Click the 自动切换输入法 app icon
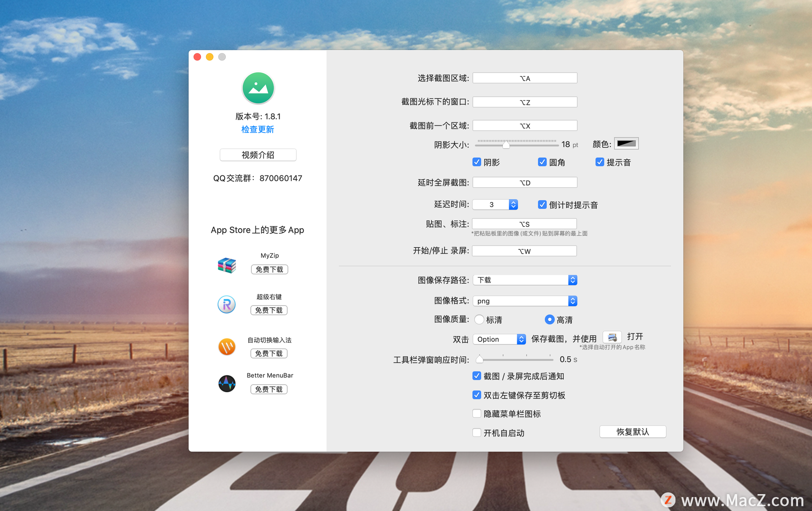Image resolution: width=812 pixels, height=511 pixels. pyautogui.click(x=227, y=347)
